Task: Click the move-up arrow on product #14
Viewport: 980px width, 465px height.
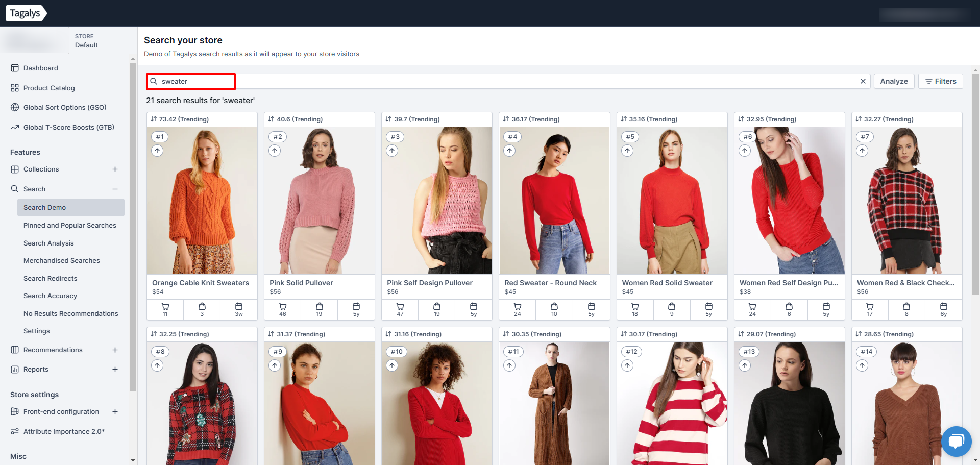Action: [x=862, y=365]
